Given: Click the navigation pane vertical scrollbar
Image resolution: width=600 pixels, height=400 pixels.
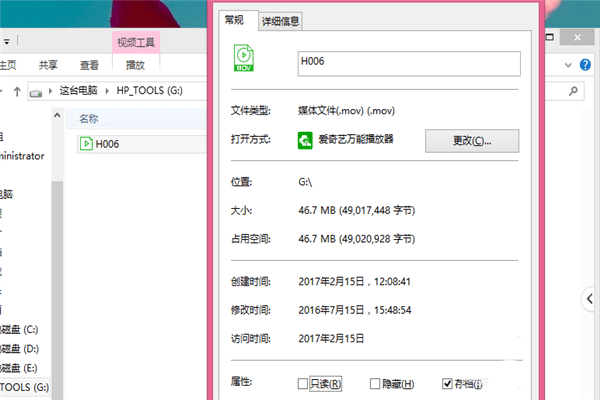Looking at the screenshot, I should (57, 253).
